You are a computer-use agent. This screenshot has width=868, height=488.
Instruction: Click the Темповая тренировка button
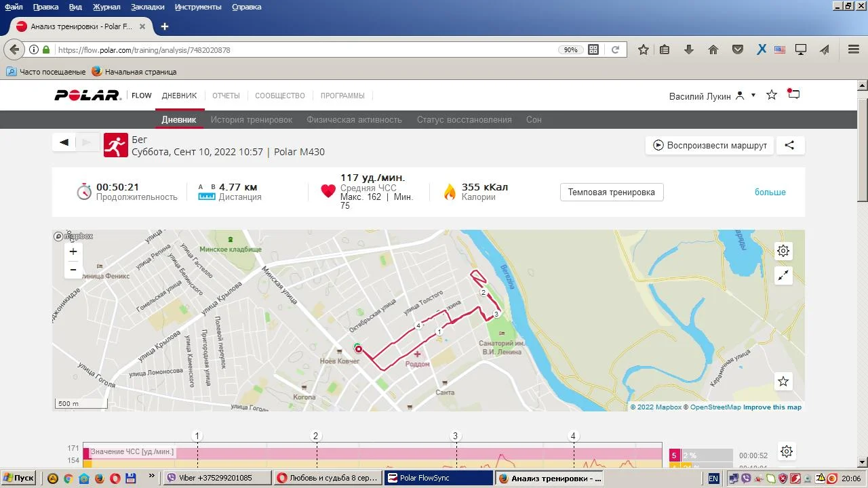pyautogui.click(x=612, y=192)
